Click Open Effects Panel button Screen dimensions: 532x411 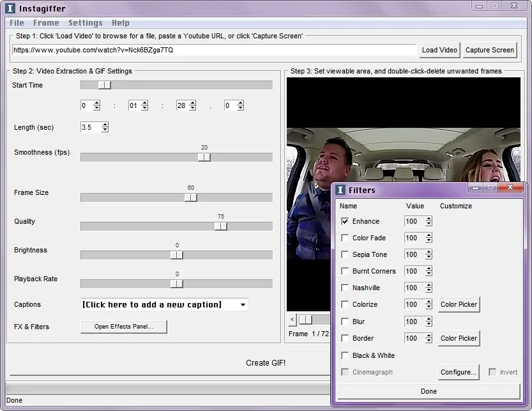pyautogui.click(x=124, y=327)
